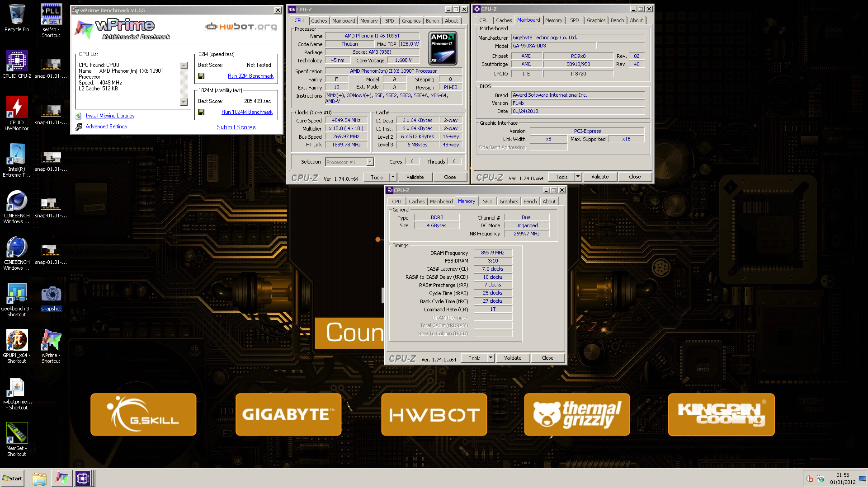The image size is (868, 488).
Task: Switch to Caches tab in the CPU window
Action: point(319,21)
